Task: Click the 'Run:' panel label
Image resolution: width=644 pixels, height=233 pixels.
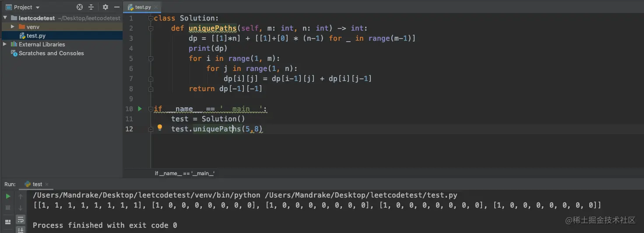Action: (x=10, y=184)
